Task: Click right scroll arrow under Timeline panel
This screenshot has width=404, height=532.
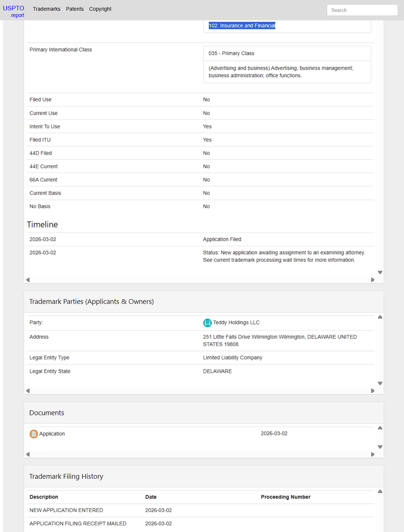Action: coord(373,280)
